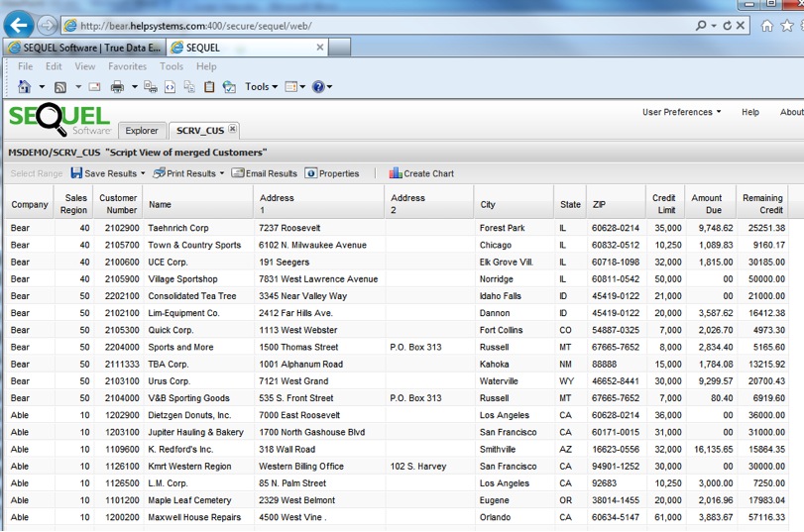Close the SEQUEL browser tab
The height and width of the screenshot is (532, 804).
(320, 48)
